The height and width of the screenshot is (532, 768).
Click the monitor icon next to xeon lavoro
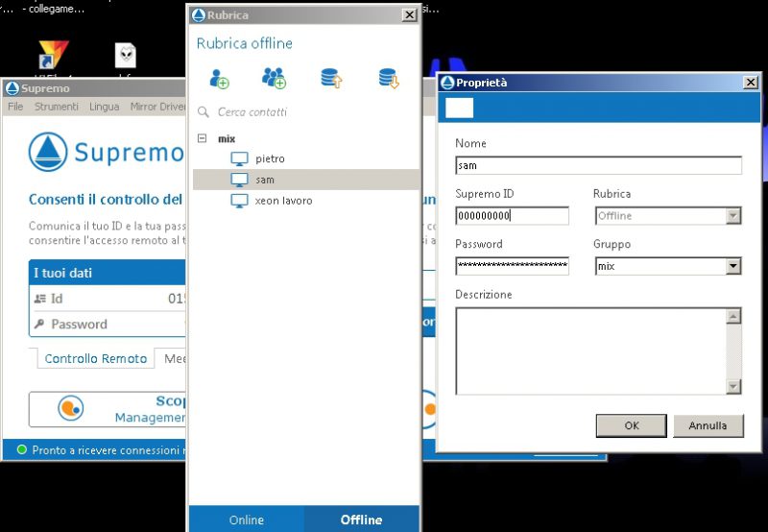click(239, 201)
